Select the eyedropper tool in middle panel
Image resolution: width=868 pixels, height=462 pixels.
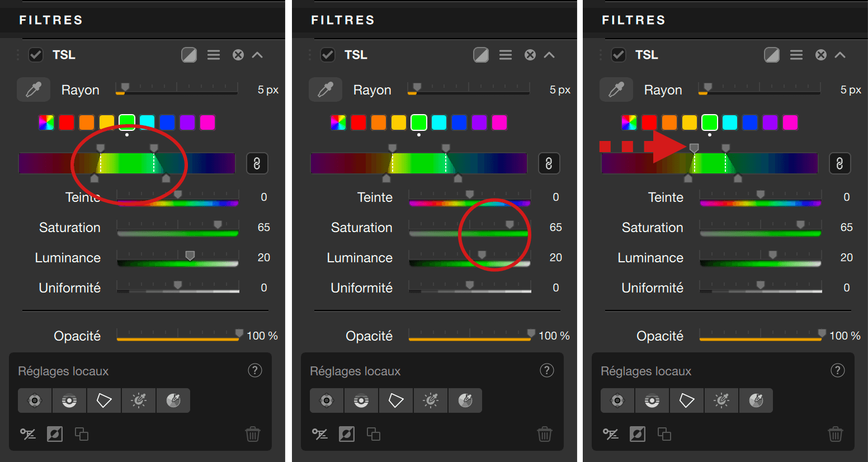(x=325, y=89)
